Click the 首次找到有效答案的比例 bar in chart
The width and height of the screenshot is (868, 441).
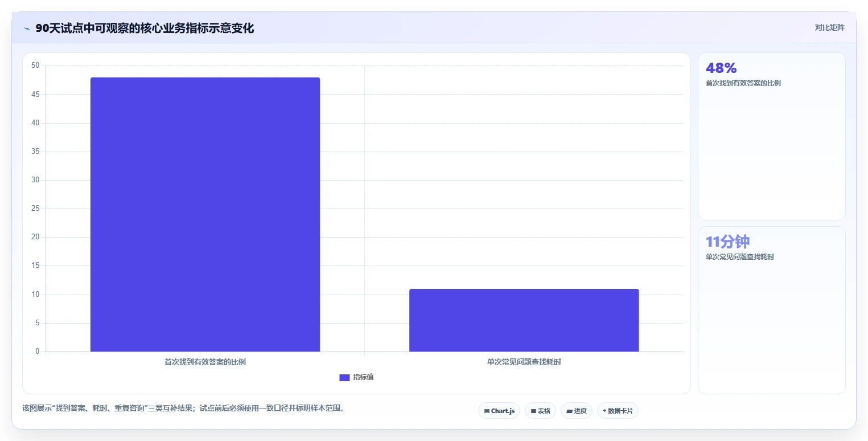pyautogui.click(x=205, y=214)
